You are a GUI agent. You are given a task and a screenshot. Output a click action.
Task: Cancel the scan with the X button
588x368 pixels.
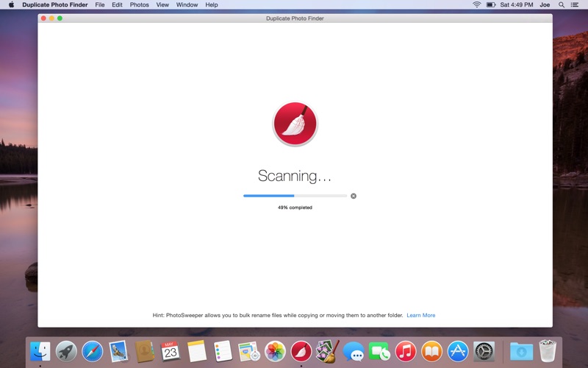click(354, 196)
